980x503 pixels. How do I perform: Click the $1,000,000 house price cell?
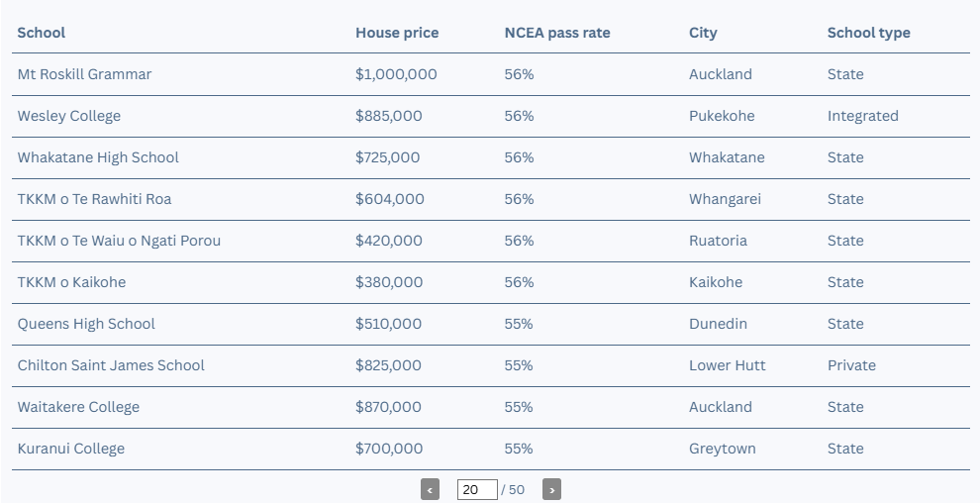point(396,74)
